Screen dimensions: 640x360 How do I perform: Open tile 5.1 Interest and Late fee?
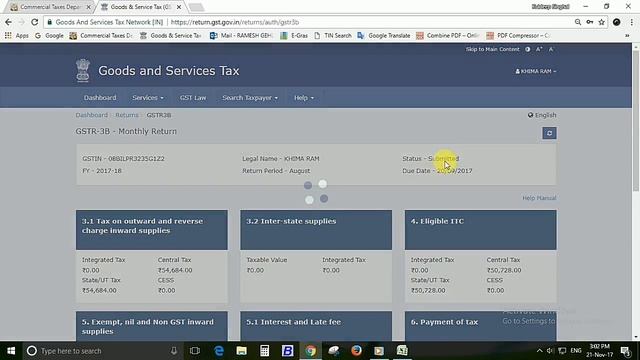point(316,326)
